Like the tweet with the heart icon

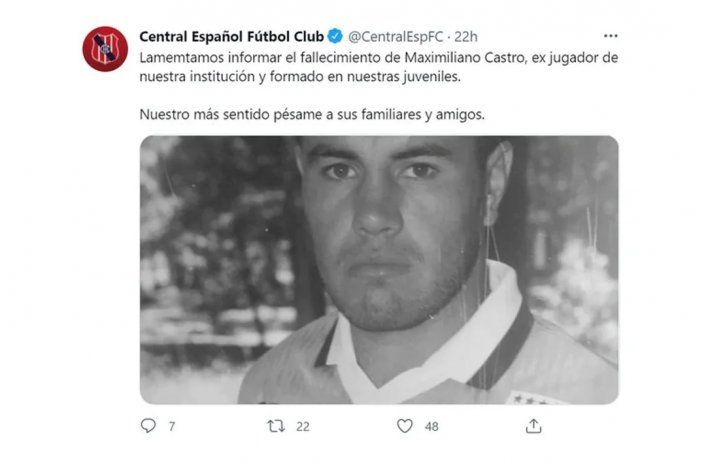click(x=404, y=425)
